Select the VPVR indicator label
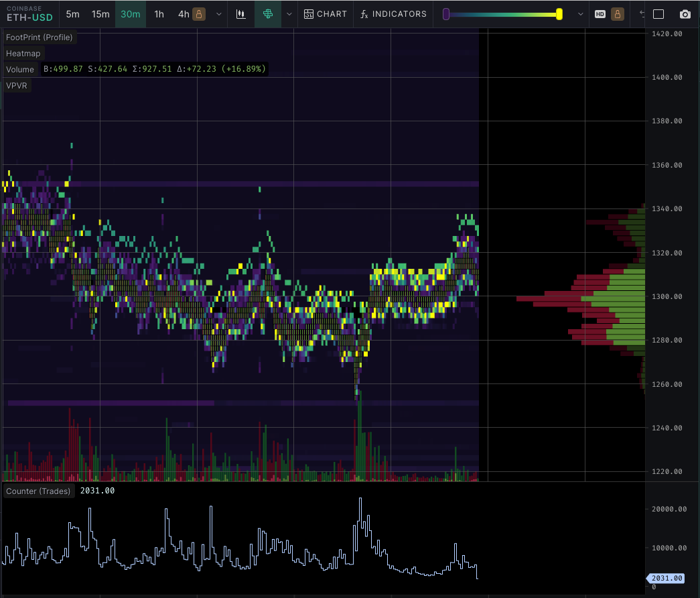The image size is (700, 598). tap(17, 85)
